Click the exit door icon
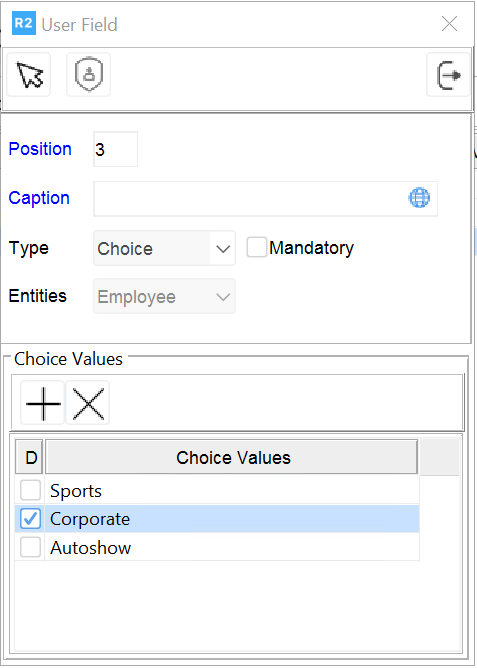 (448, 75)
